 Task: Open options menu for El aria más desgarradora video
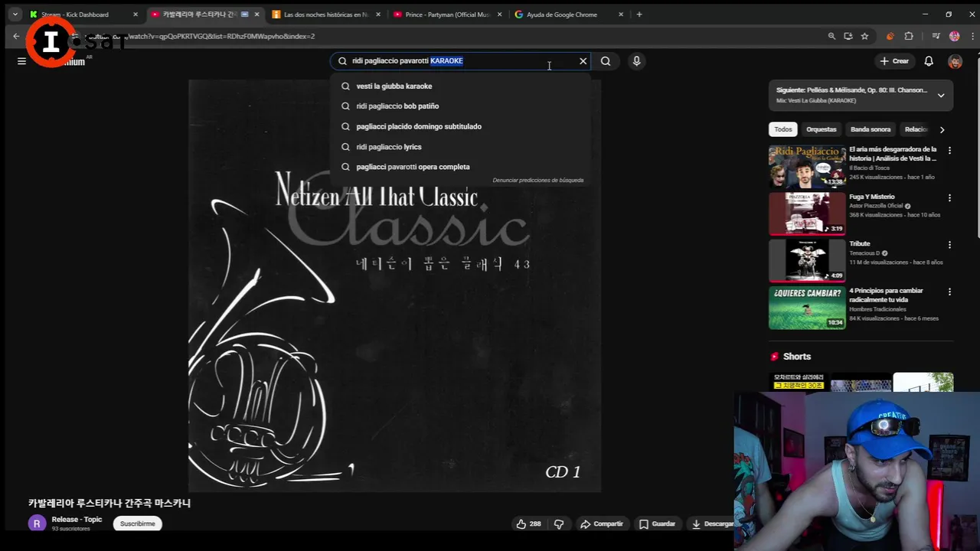click(x=949, y=151)
